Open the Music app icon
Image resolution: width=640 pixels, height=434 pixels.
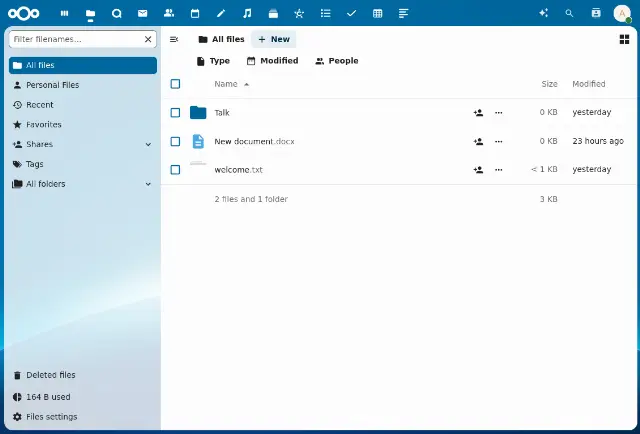(247, 13)
